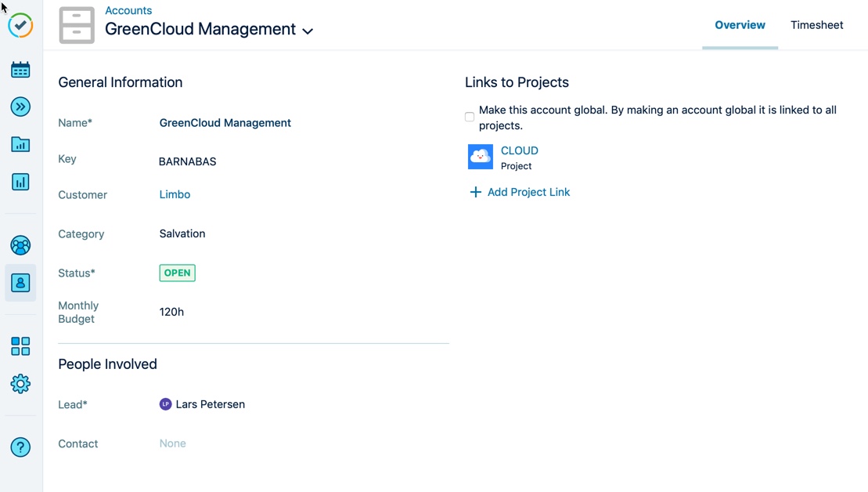Screen dimensions: 868x492
Task: Open the bar chart icon in sidebar
Action: pyautogui.click(x=20, y=182)
